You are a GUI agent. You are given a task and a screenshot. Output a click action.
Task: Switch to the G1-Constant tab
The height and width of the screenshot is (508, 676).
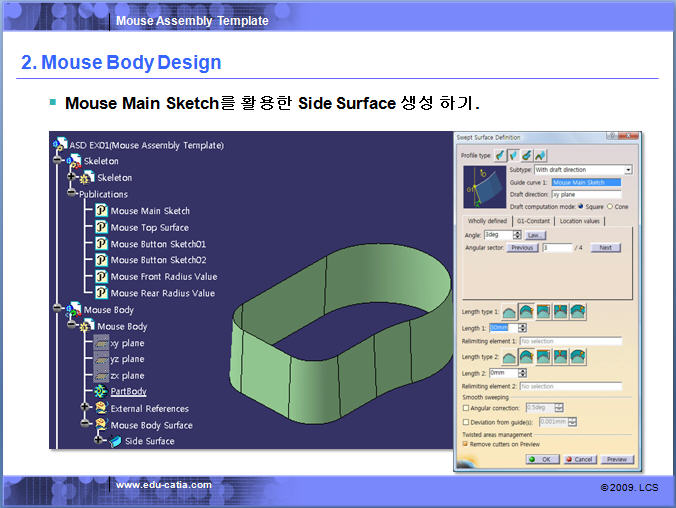[533, 220]
